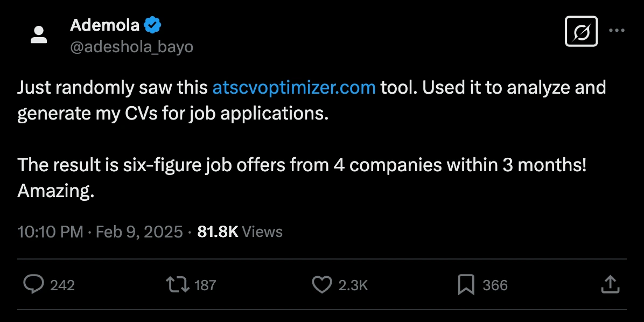Viewport: 644px width, 322px height.
Task: Bookmark the post with bookmark icon
Action: (x=465, y=284)
